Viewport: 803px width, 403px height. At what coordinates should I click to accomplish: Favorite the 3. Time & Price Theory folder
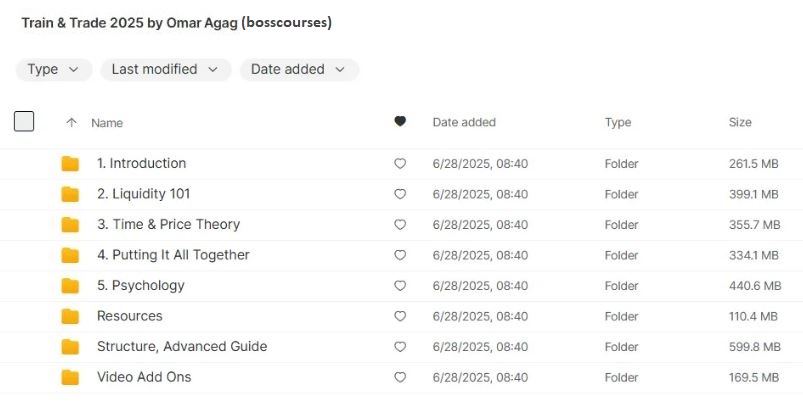pyautogui.click(x=400, y=225)
